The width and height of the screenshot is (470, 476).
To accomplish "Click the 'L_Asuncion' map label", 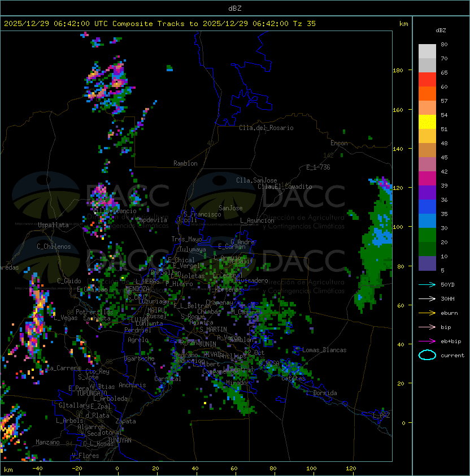I will coord(257,220).
